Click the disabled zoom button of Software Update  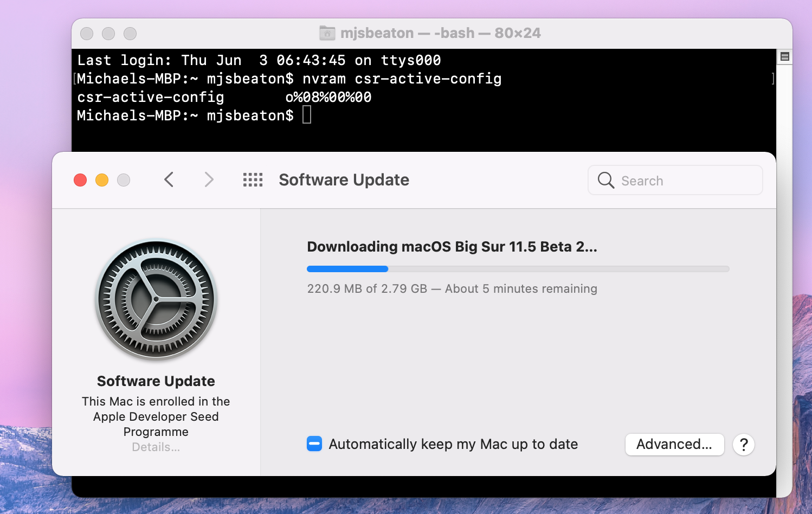[124, 180]
